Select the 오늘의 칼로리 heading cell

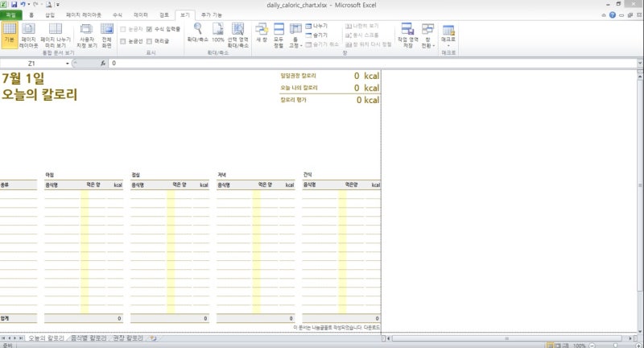click(39, 94)
